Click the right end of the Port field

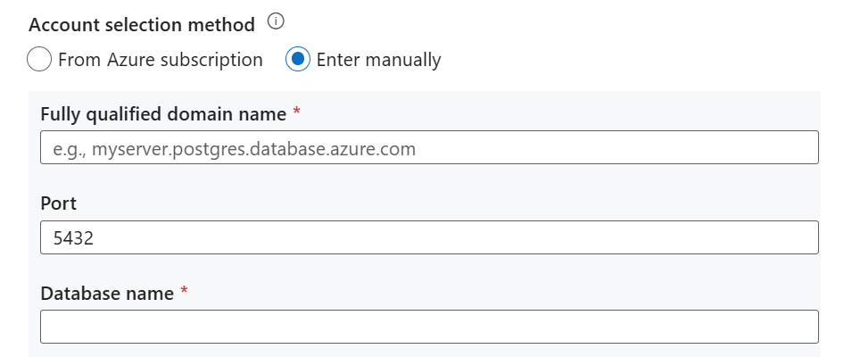[x=803, y=237]
